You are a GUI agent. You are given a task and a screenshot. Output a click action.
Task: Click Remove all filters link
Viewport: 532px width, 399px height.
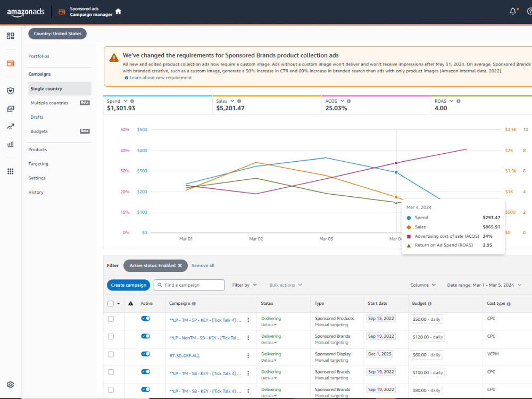click(x=203, y=265)
